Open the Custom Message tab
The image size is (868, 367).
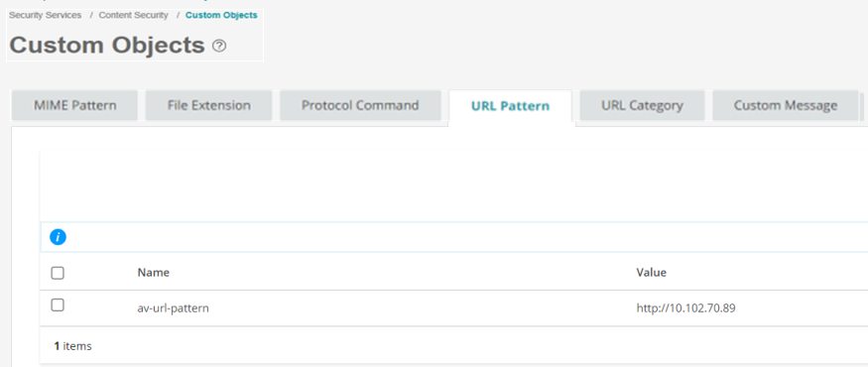(785, 105)
